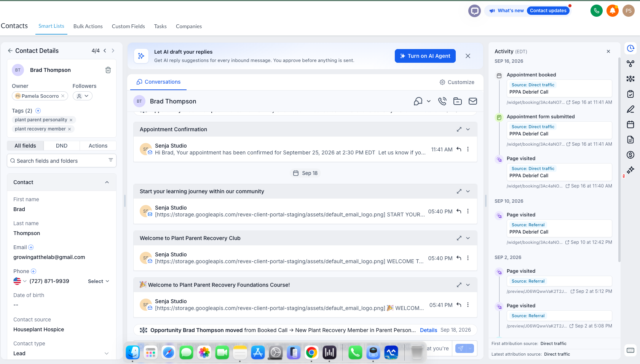640x364 pixels.
Task: Open the chat bubble icon in top bar
Action: tap(474, 11)
